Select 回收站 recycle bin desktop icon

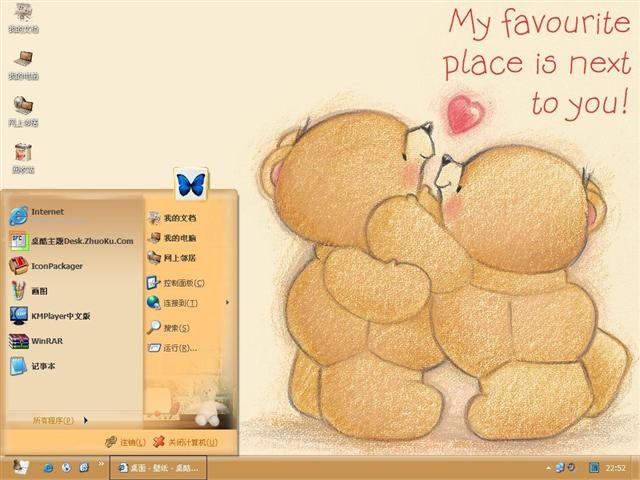coord(23,159)
